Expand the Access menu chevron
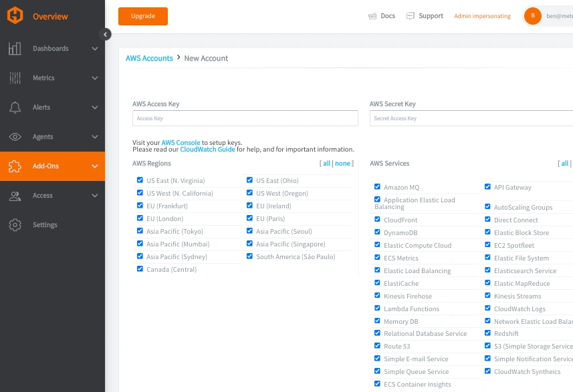The height and width of the screenshot is (392, 573). 95,196
